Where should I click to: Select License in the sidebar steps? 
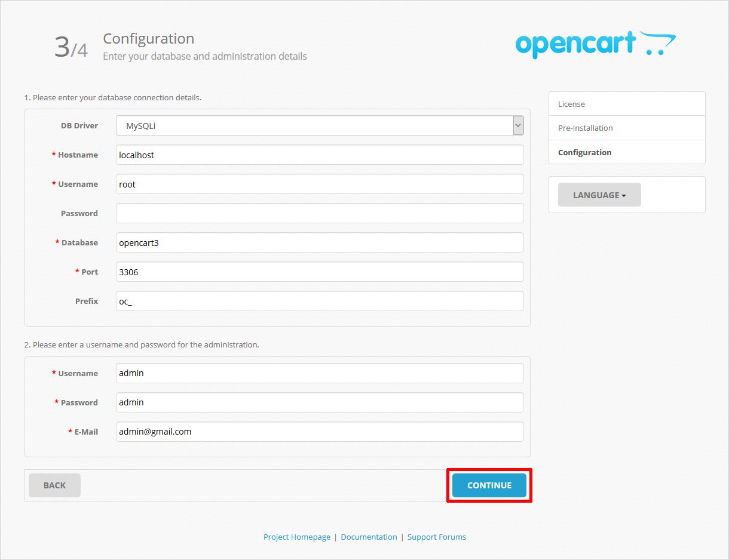click(572, 104)
